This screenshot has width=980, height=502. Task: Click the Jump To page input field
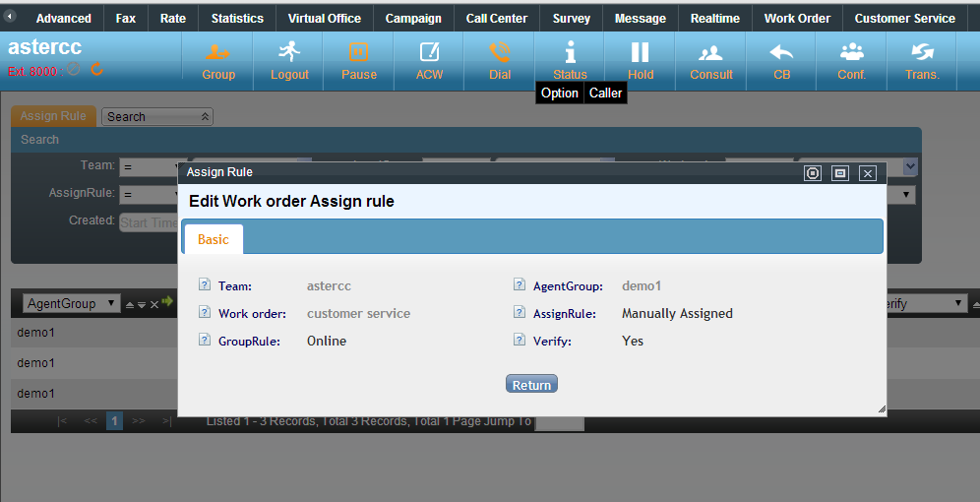(x=559, y=421)
